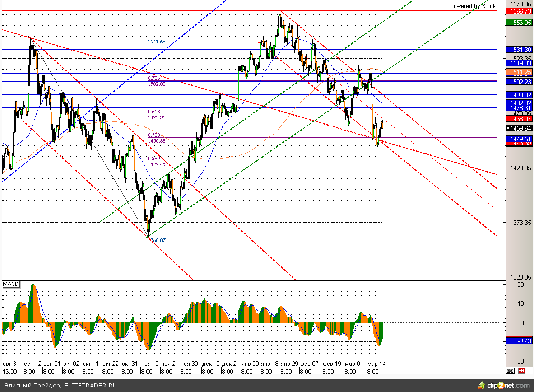The height and width of the screenshot is (392, 534).
Task: Click the 1511.25 orange price label
Action: (519, 72)
